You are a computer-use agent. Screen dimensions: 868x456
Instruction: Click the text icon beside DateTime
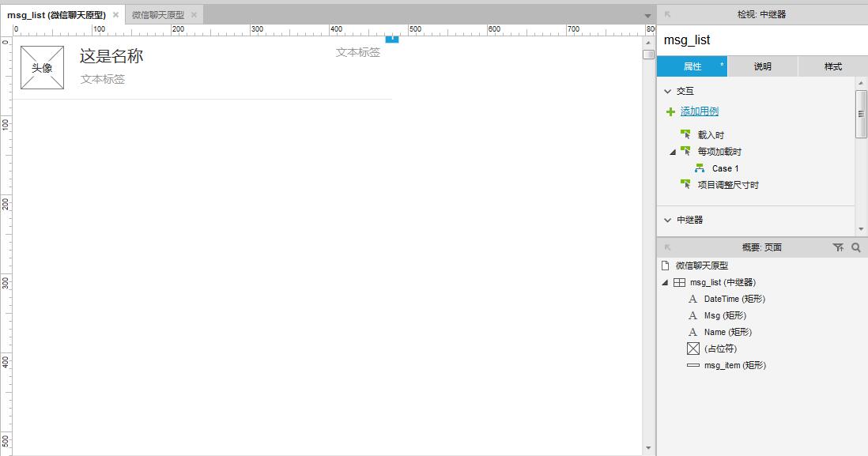pos(693,299)
